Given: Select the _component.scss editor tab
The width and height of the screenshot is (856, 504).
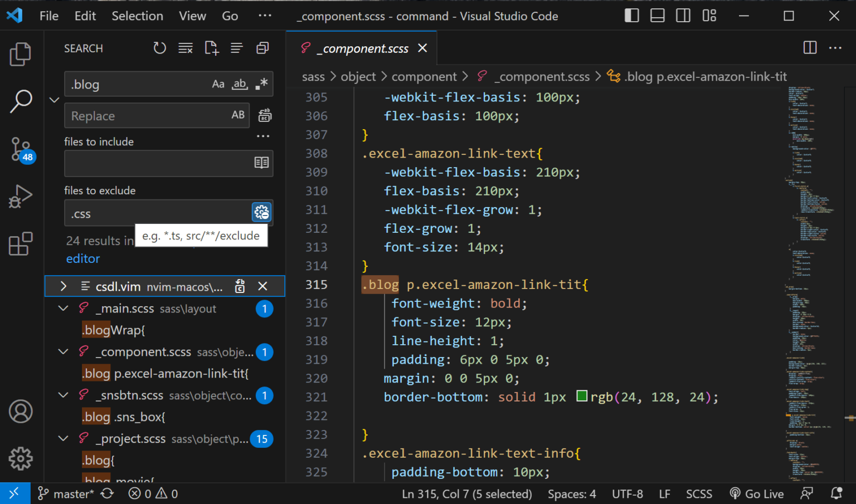Looking at the screenshot, I should tap(363, 48).
